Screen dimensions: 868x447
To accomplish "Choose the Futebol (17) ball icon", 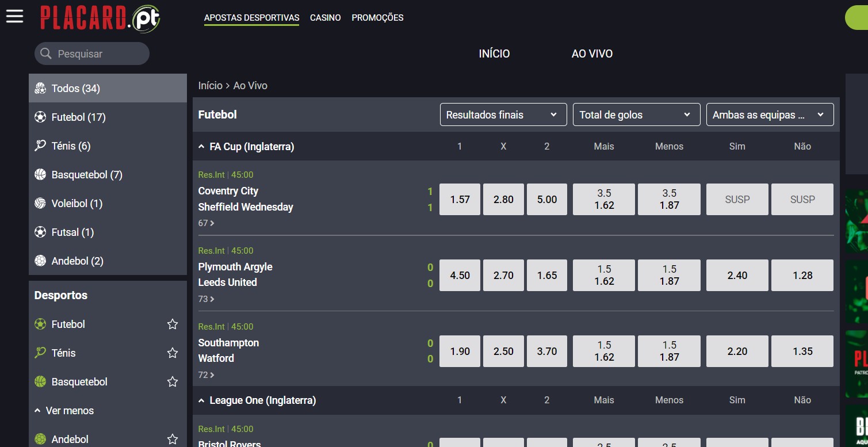I will (x=40, y=117).
